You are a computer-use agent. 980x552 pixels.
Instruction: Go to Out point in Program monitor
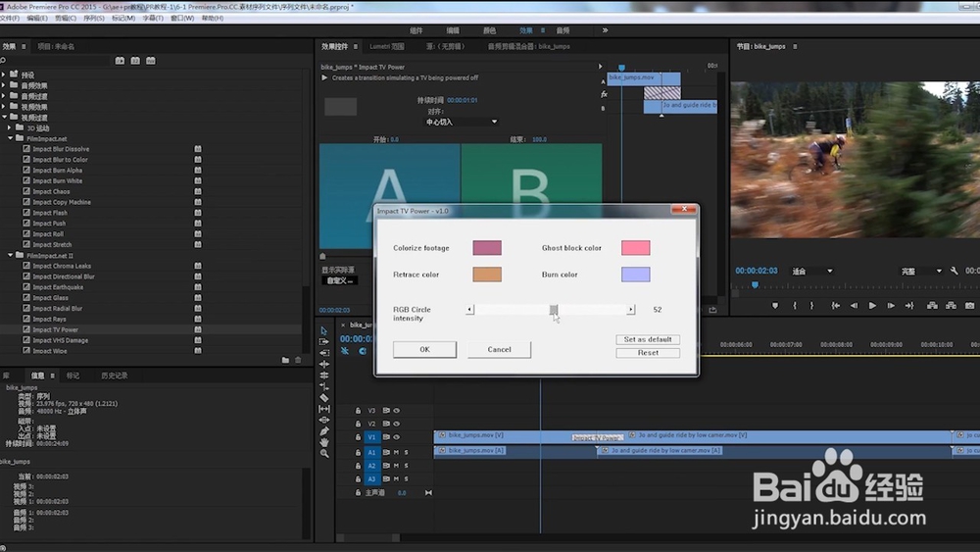click(909, 306)
